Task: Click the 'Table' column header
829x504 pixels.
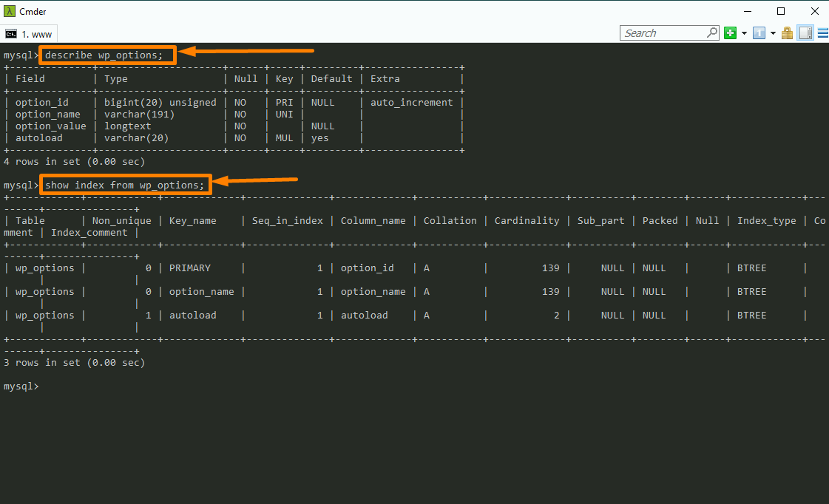Action: point(30,221)
